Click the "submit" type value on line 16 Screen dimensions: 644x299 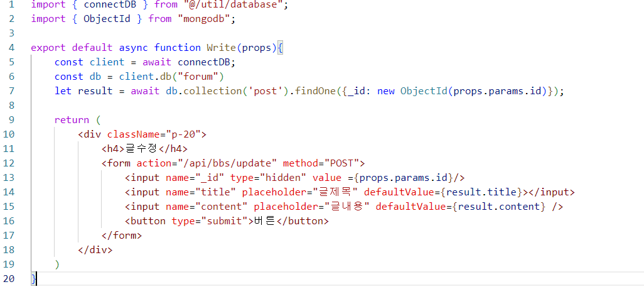[x=225, y=221]
